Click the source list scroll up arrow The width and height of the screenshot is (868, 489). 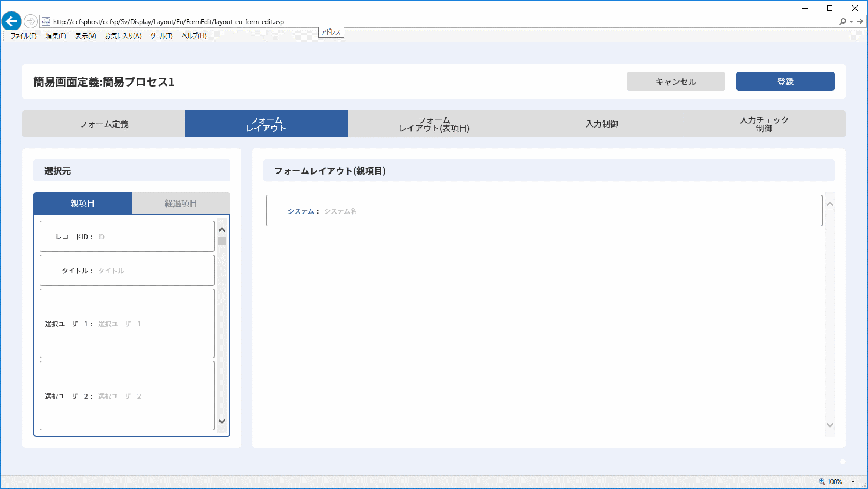point(222,229)
